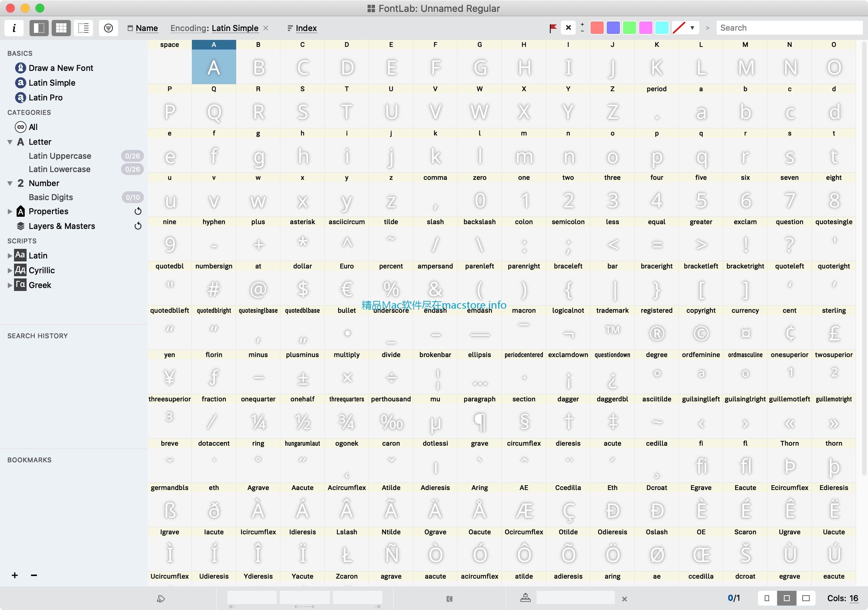
Task: Choose the medium cell size button
Action: coord(787,598)
